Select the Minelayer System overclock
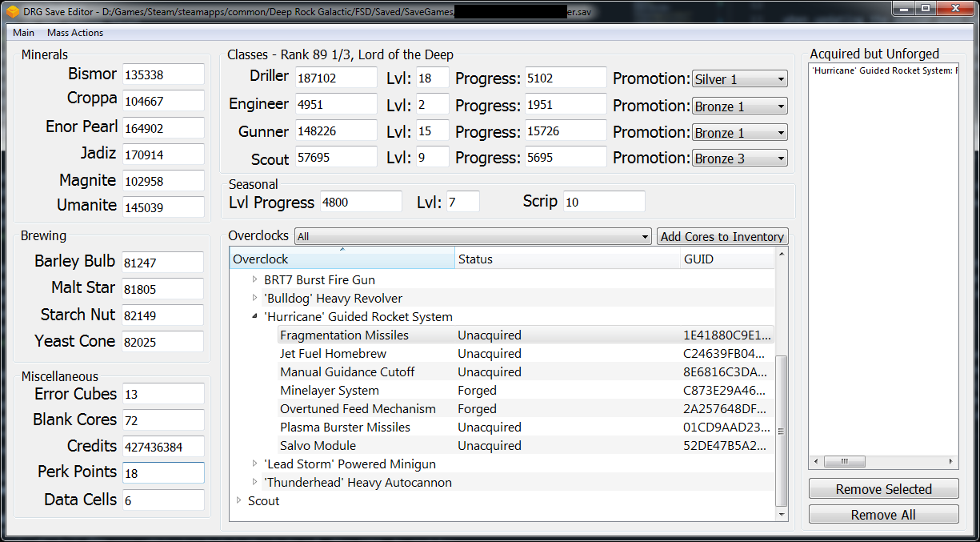Viewport: 980px width, 542px height. click(x=330, y=391)
